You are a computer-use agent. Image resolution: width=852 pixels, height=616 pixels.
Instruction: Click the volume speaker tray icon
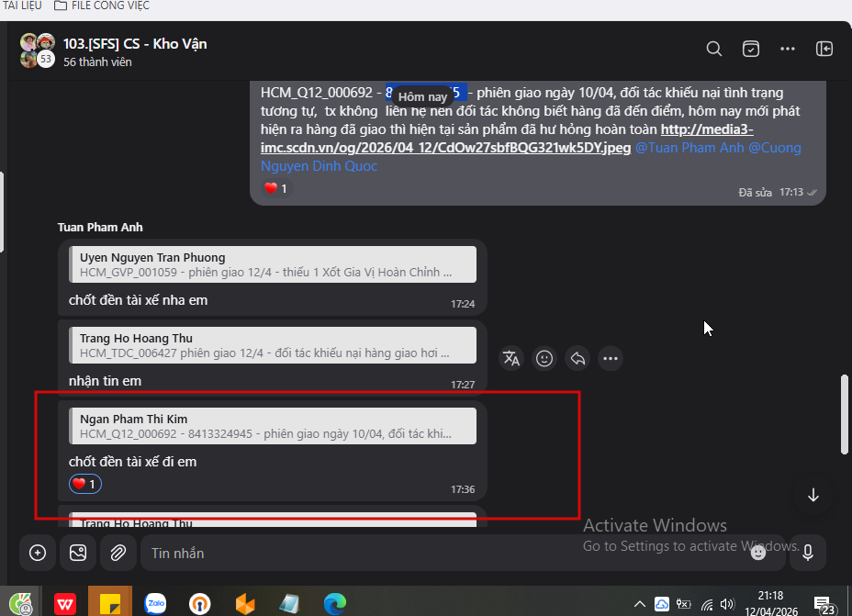tap(727, 604)
